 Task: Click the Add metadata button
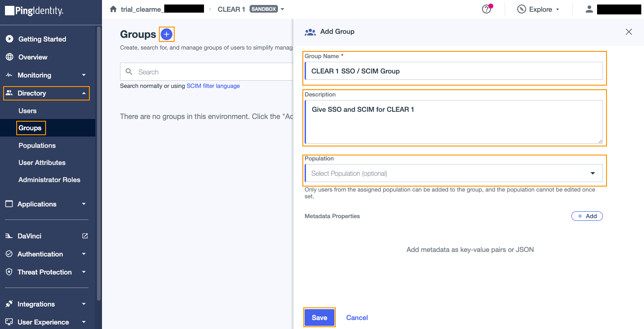pos(587,216)
